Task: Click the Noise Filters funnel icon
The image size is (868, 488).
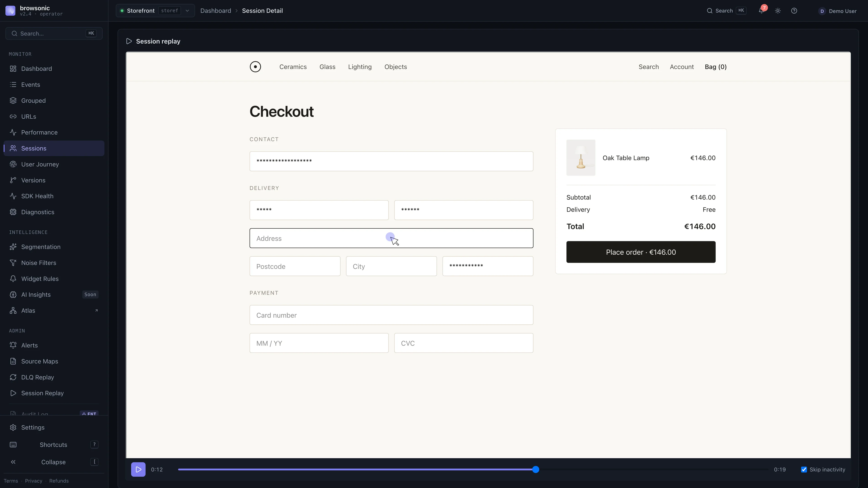Action: 13,263
